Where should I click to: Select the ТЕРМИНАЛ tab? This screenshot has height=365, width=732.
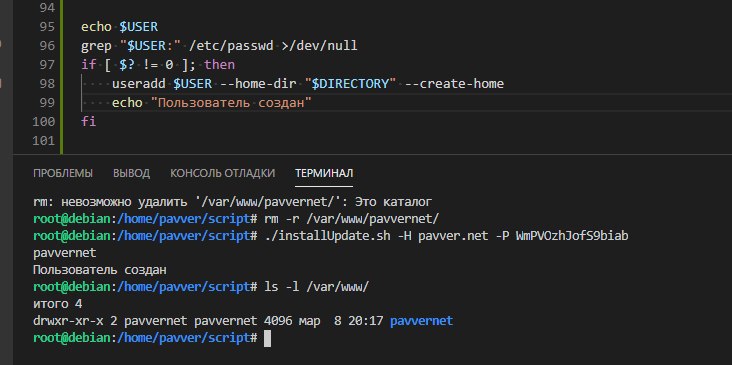click(324, 173)
